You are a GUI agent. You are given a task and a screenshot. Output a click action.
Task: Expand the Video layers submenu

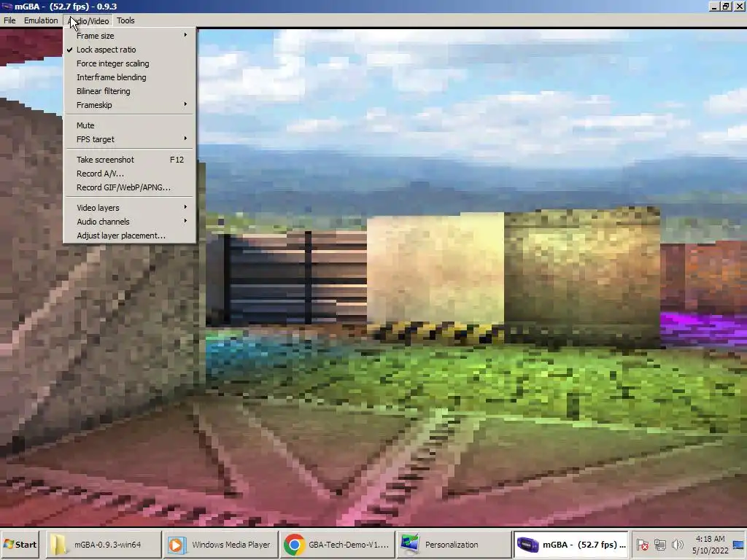pos(130,208)
